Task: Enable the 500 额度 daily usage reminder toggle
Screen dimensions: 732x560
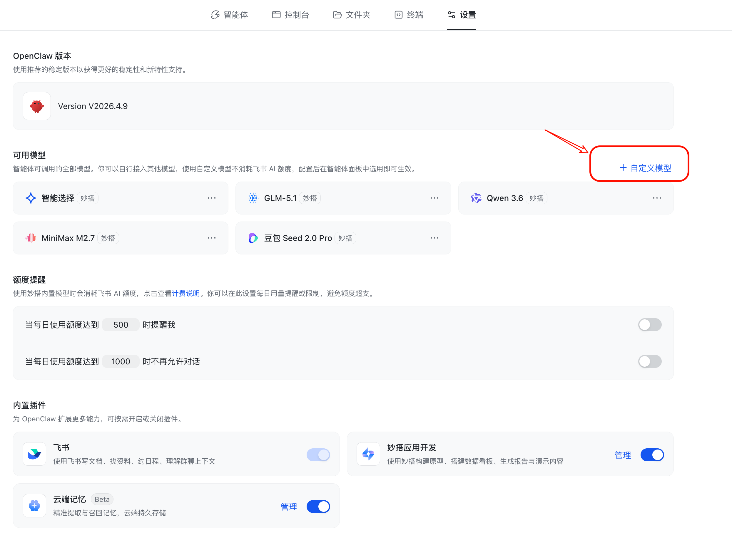Action: point(649,324)
